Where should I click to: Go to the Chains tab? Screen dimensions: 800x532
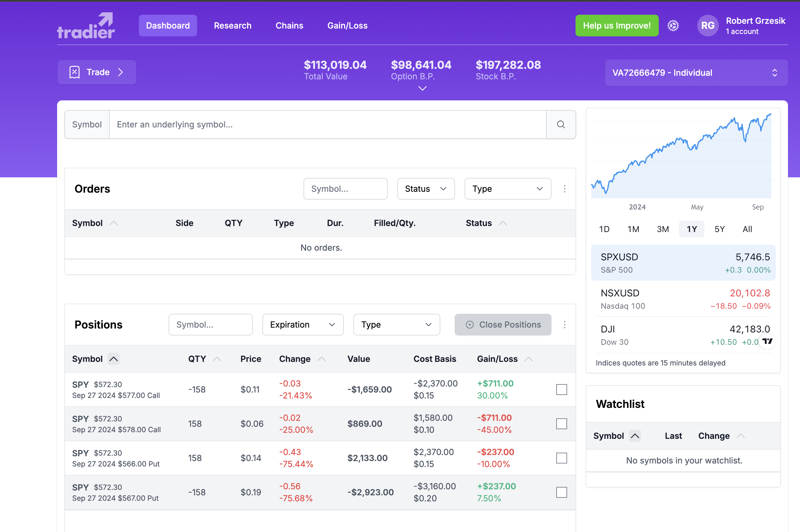(289, 26)
